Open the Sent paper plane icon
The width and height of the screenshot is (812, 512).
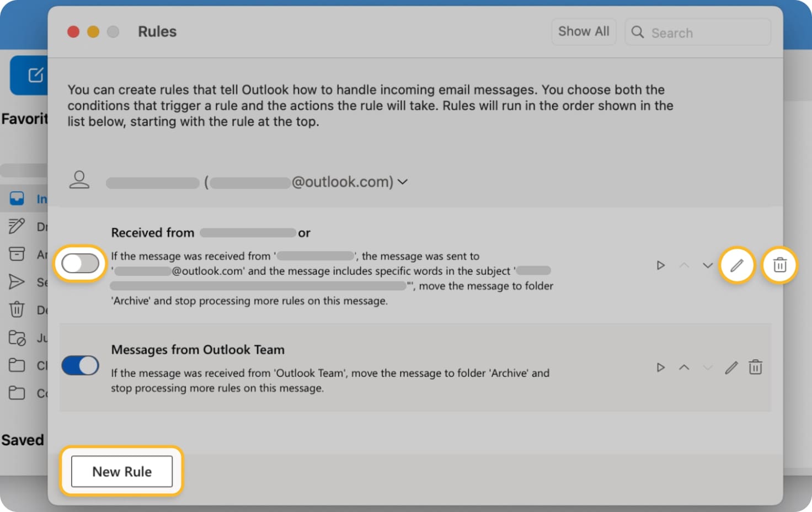point(17,282)
